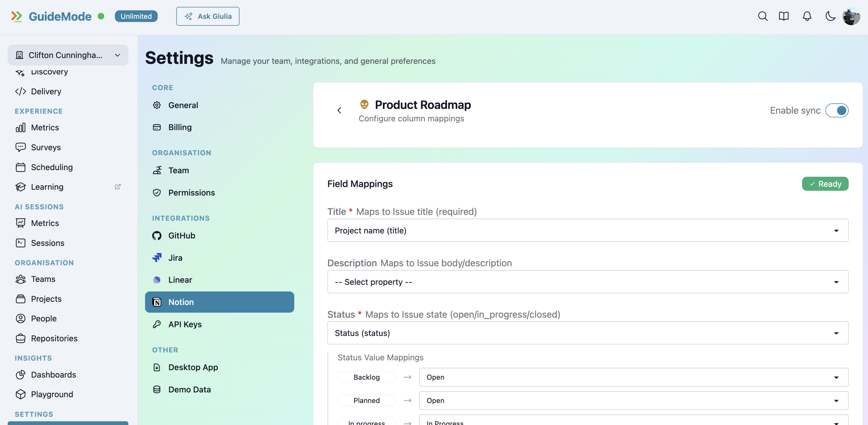The width and height of the screenshot is (868, 425).
Task: Open the documentation book icon
Action: (784, 16)
